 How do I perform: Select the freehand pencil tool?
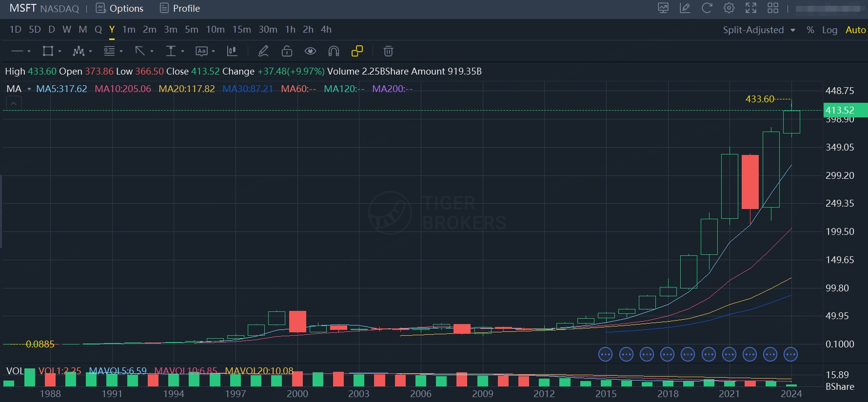(x=263, y=51)
